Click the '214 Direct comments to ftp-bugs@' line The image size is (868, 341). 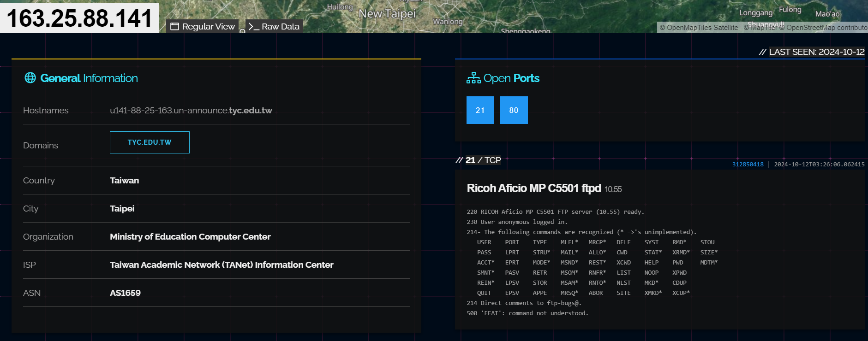(524, 303)
